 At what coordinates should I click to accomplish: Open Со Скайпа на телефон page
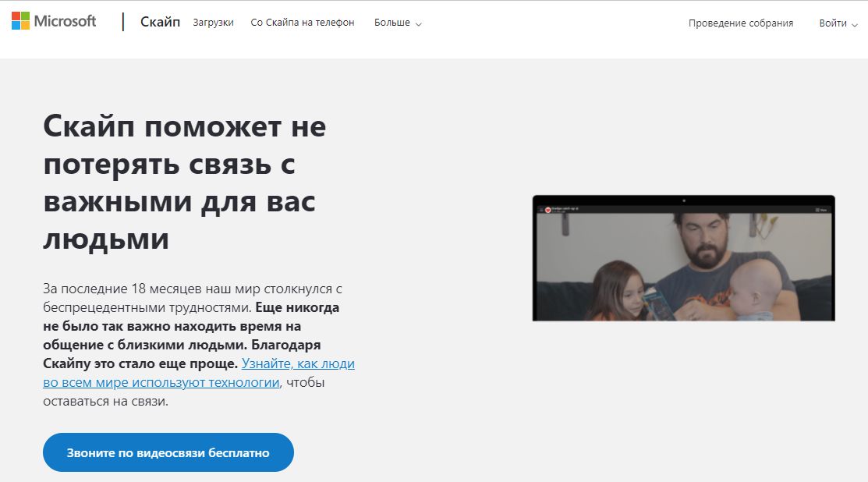pyautogui.click(x=303, y=23)
